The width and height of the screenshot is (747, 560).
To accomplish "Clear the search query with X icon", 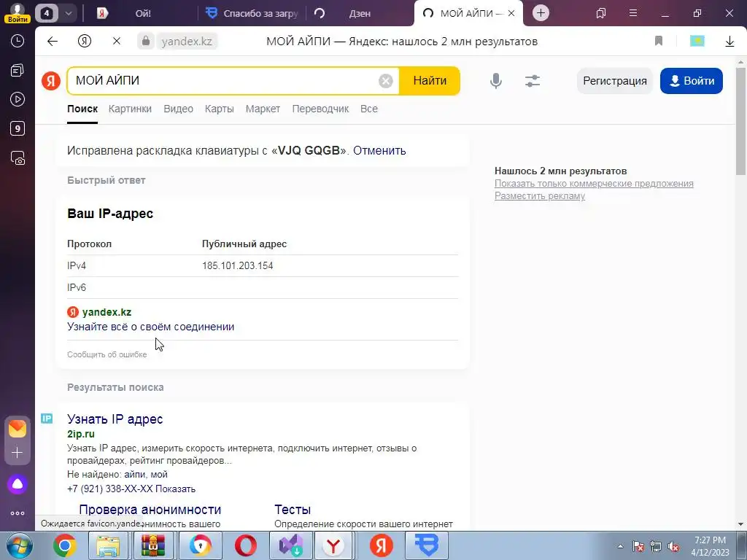I will point(385,81).
